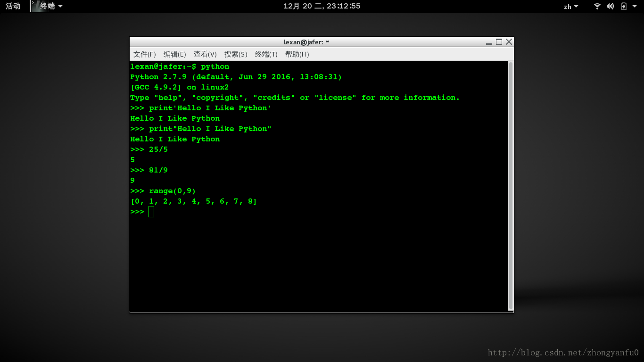Image resolution: width=644 pixels, height=362 pixels.
Task: Open the 终端 app menu dropdown
Action: tap(50, 6)
